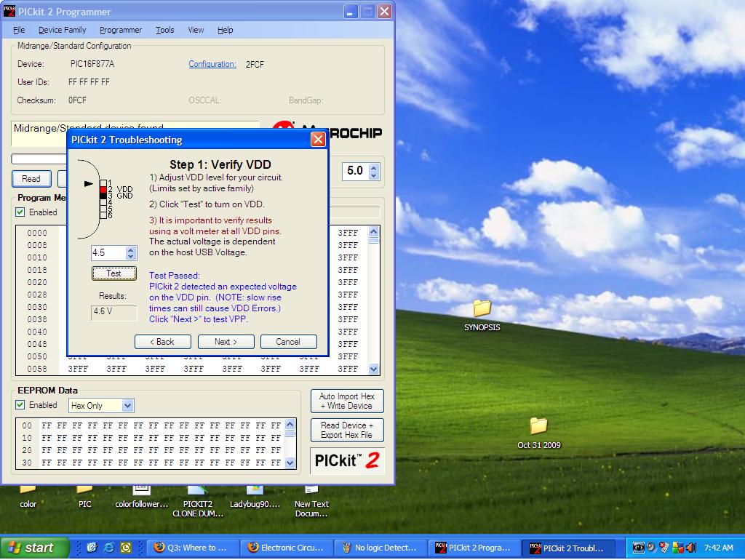Screen dimensions: 745x560
Task: Click the volume speaker icon in the tray
Action: [x=691, y=548]
